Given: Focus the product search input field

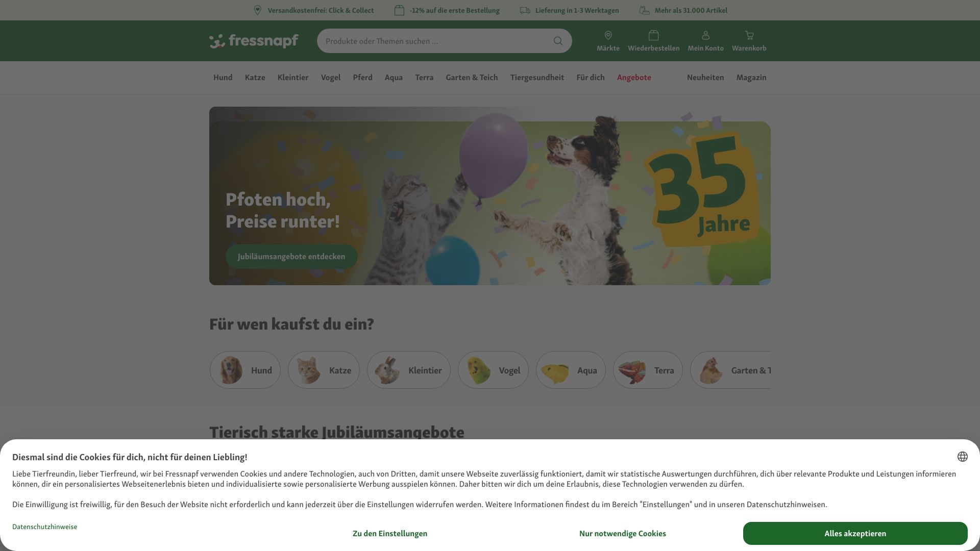Looking at the screenshot, I should 436,41.
